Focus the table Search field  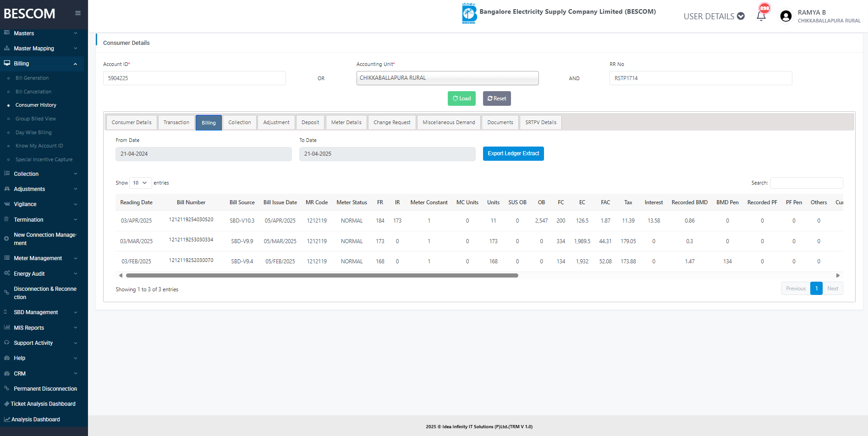pyautogui.click(x=807, y=183)
